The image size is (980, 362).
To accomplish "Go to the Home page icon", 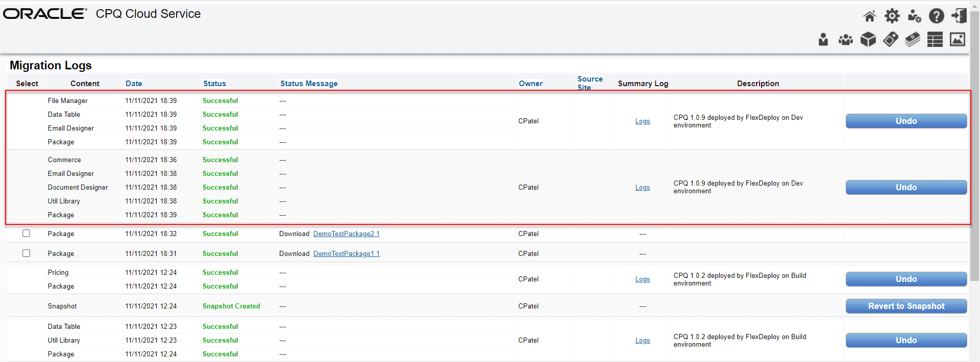I will click(870, 16).
